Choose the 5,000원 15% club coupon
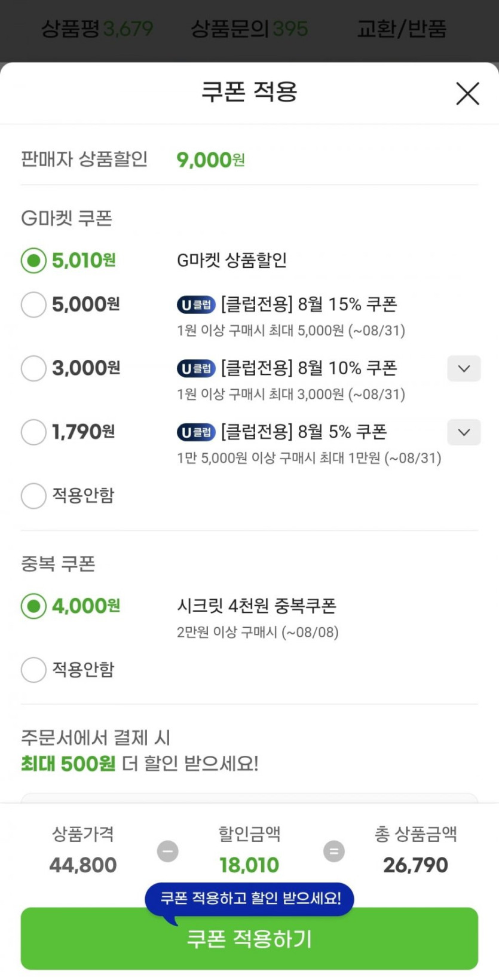The height and width of the screenshot is (980, 499). [x=33, y=304]
